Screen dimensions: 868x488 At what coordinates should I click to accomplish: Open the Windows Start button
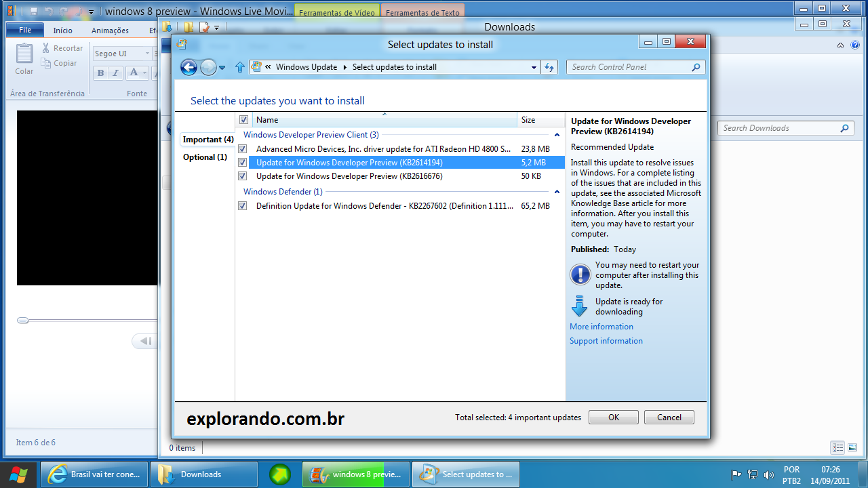tap(18, 474)
